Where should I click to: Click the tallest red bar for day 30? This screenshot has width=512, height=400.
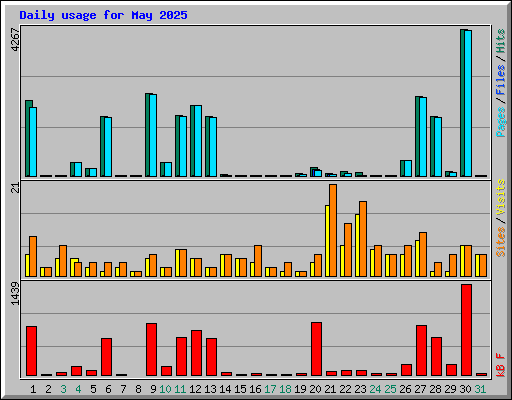(465, 330)
